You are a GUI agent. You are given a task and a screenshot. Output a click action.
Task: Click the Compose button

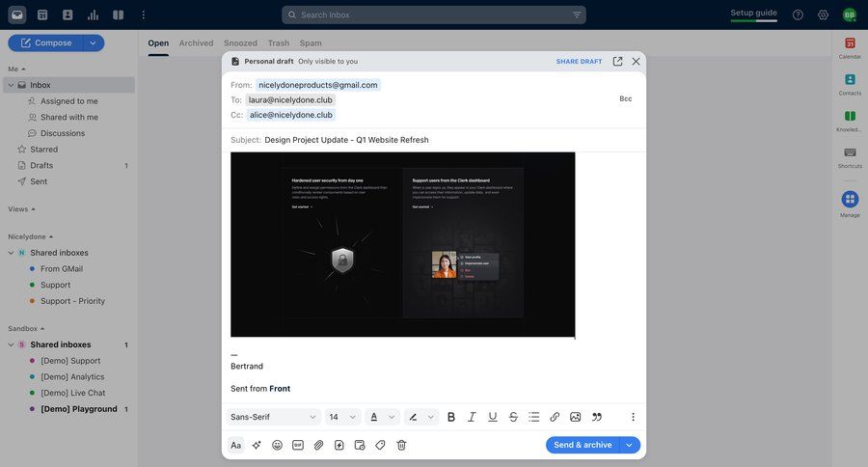(x=45, y=43)
